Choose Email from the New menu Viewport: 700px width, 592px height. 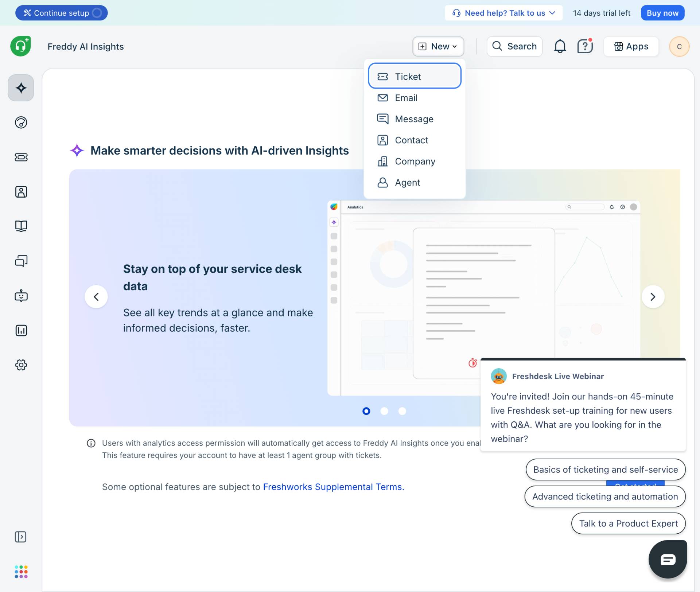click(x=415, y=98)
